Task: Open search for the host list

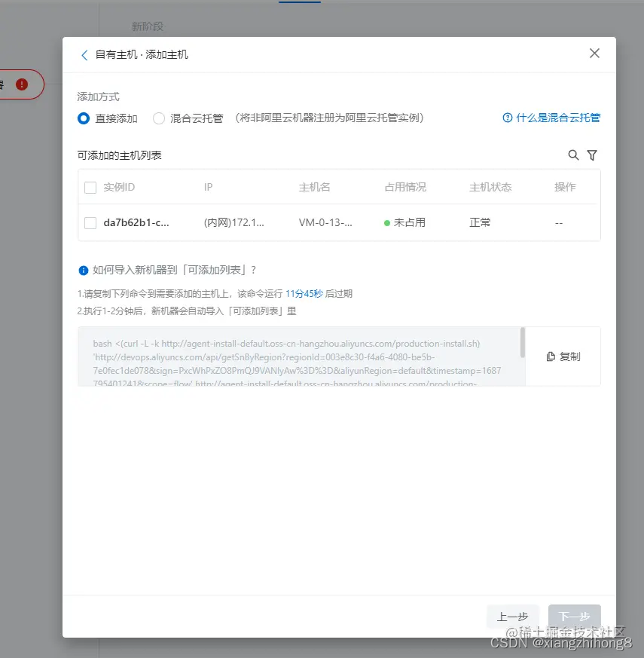Action: click(573, 155)
